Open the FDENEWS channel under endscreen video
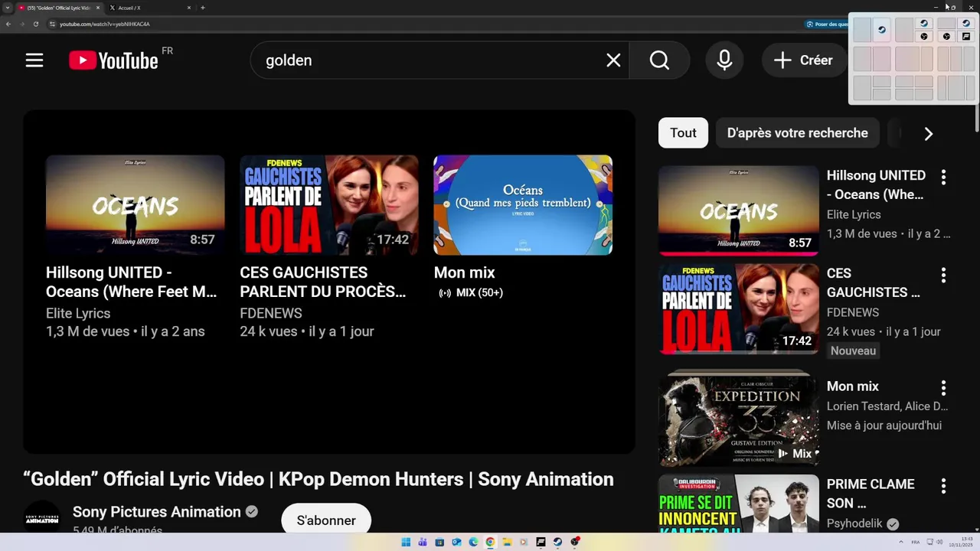Screen dimensions: 980x551 pyautogui.click(x=271, y=314)
